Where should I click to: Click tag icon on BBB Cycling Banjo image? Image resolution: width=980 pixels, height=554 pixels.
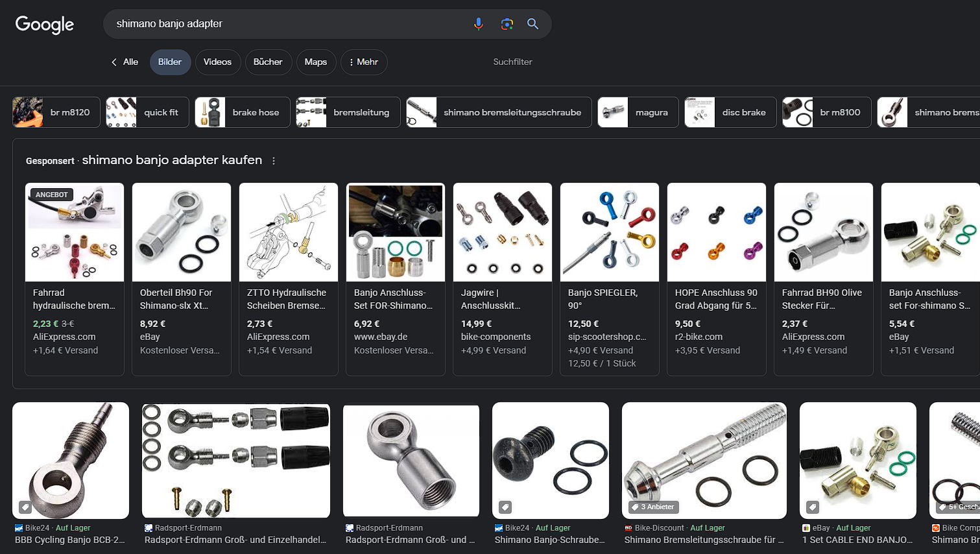(x=25, y=507)
